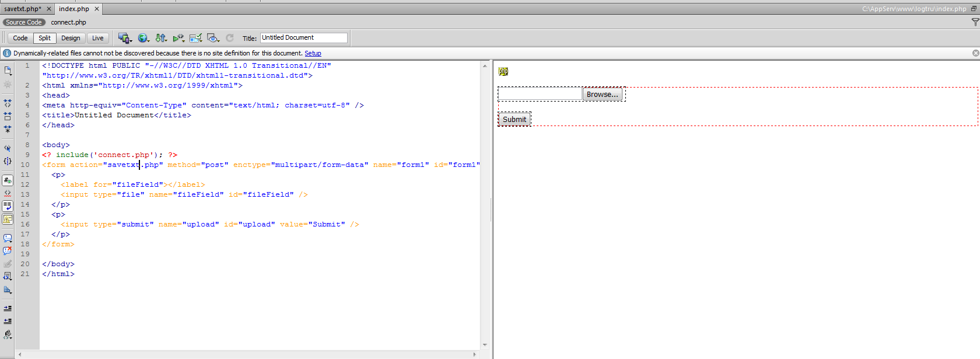This screenshot has width=980, height=359.
Task: Click line number 10 in gutter
Action: (x=25, y=165)
